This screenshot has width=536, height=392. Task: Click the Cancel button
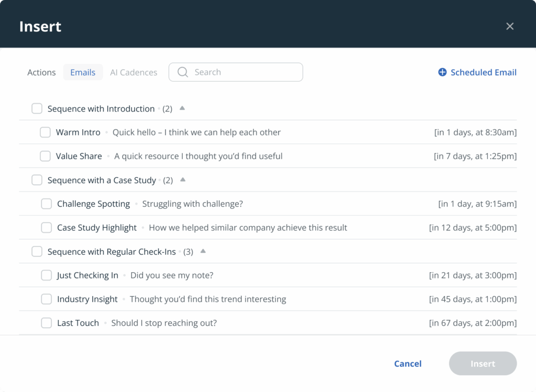(408, 363)
